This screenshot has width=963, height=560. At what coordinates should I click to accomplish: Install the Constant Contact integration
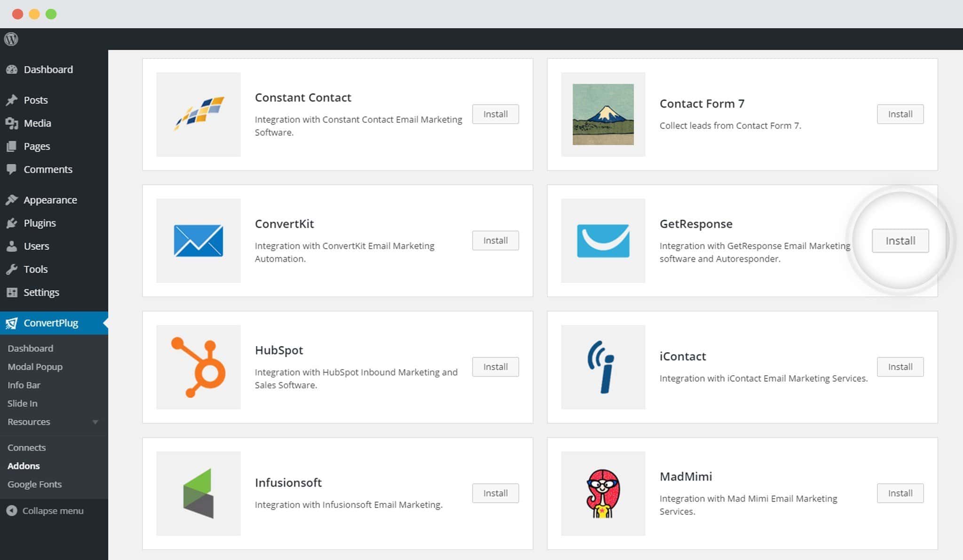pyautogui.click(x=496, y=113)
